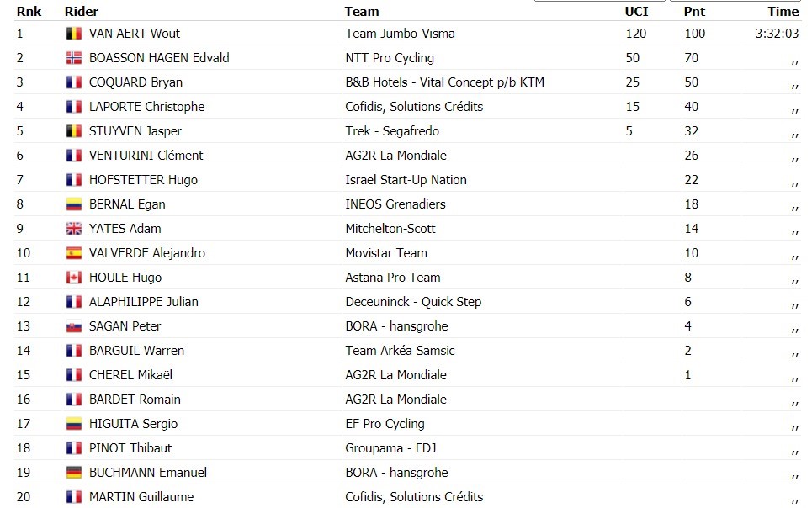The width and height of the screenshot is (812, 508).
Task: Sort by the UCI column header
Action: [636, 12]
